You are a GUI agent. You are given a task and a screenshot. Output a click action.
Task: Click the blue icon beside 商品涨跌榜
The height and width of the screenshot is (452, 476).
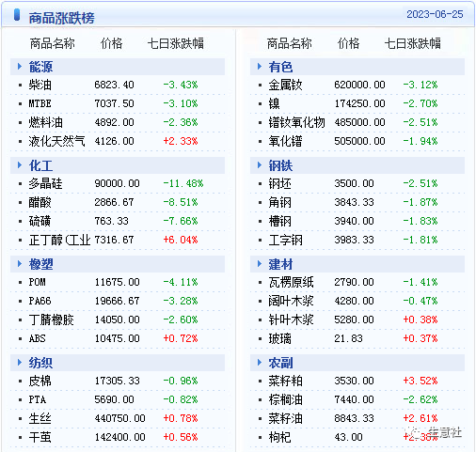click(17, 15)
